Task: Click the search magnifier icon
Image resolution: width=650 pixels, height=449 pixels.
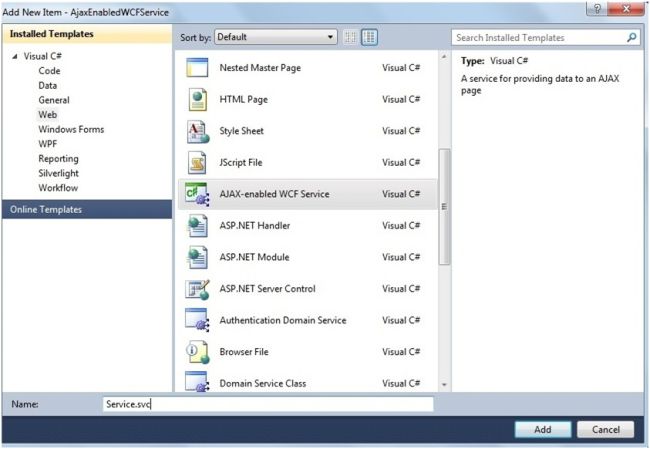Action: 631,37
